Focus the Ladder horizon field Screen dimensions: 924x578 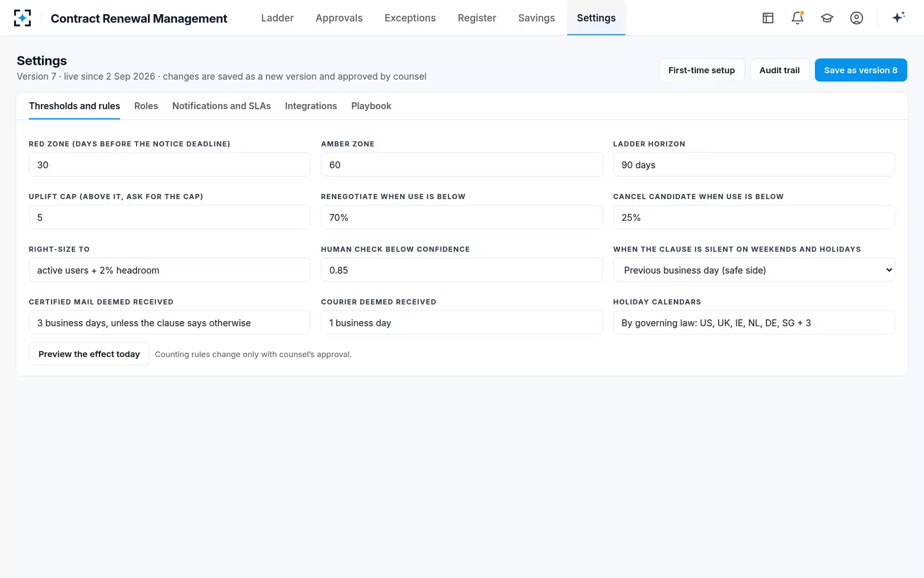point(754,164)
